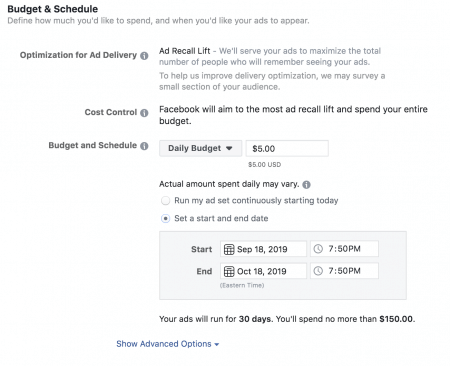Viewport: 450px width, 366px height.
Task: Select 'Set a start and end date' option
Action: pos(165,219)
